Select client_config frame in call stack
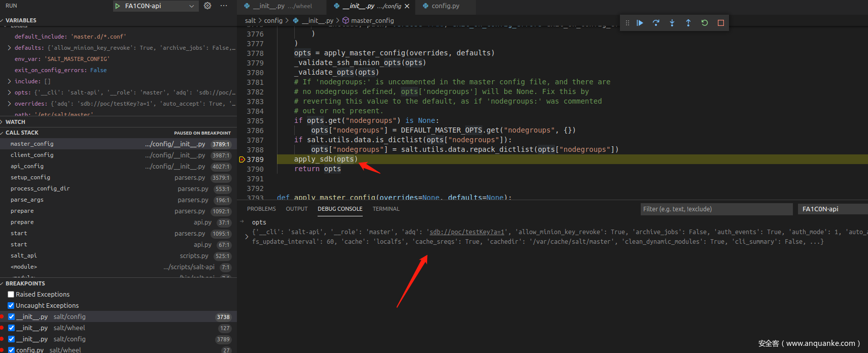This screenshot has width=868, height=353. [x=32, y=155]
